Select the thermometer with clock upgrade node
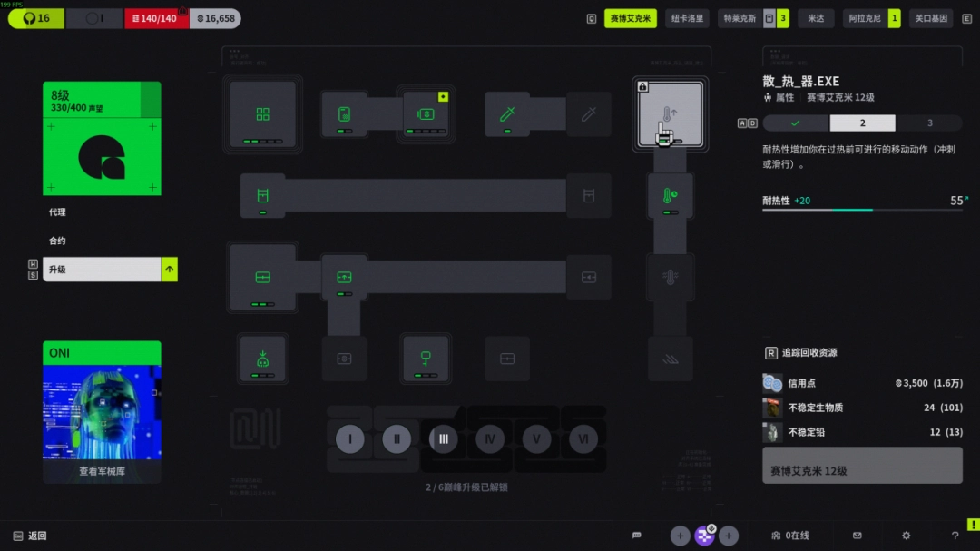 click(670, 195)
